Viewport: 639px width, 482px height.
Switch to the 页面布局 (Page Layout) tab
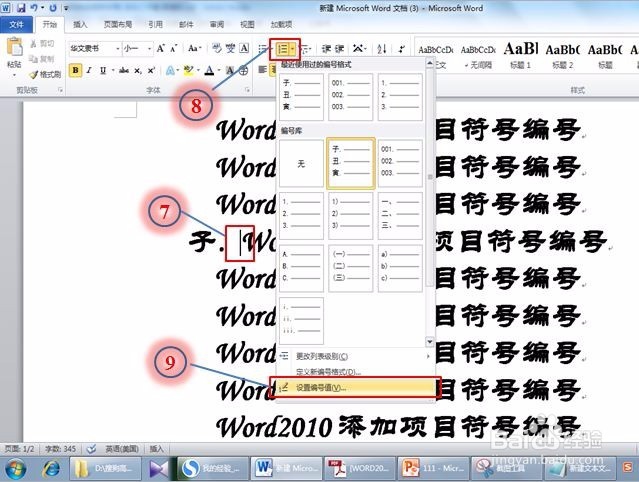(x=118, y=24)
